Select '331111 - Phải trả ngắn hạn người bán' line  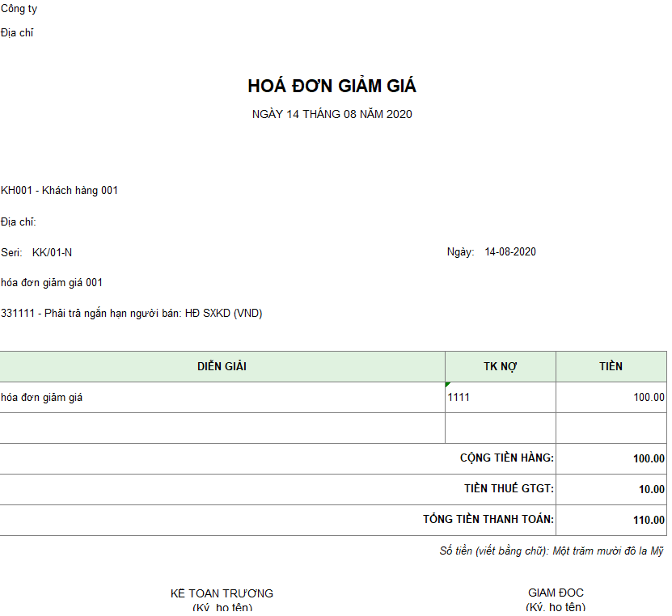(132, 314)
